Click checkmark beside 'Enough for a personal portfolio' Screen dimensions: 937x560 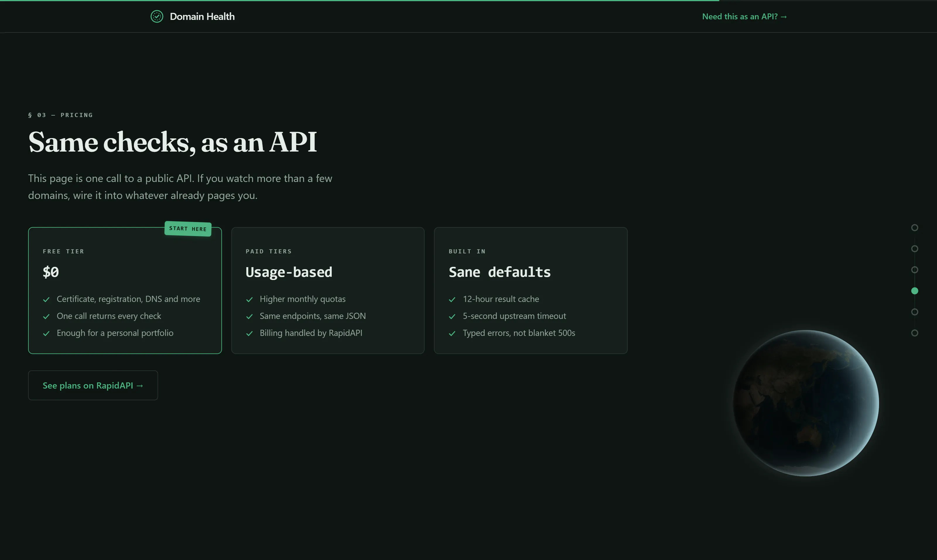(x=47, y=334)
